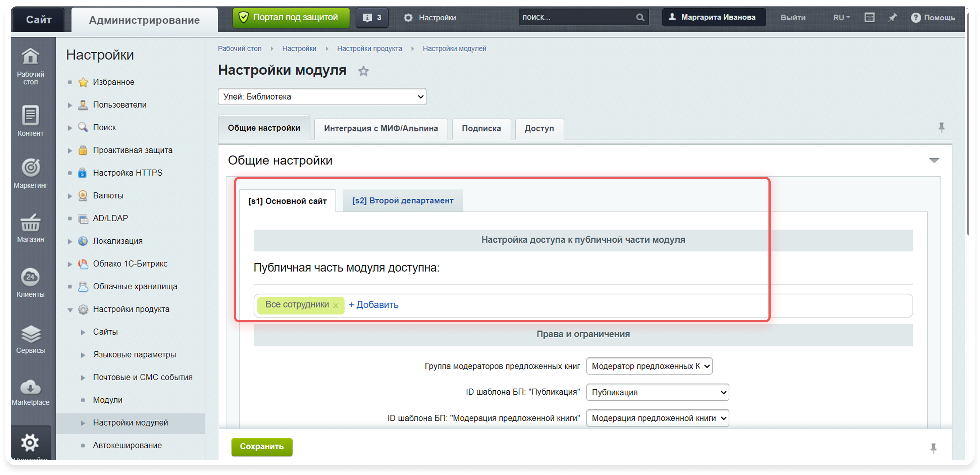980x475 pixels.
Task: Click the Добавить link
Action: [x=374, y=305]
